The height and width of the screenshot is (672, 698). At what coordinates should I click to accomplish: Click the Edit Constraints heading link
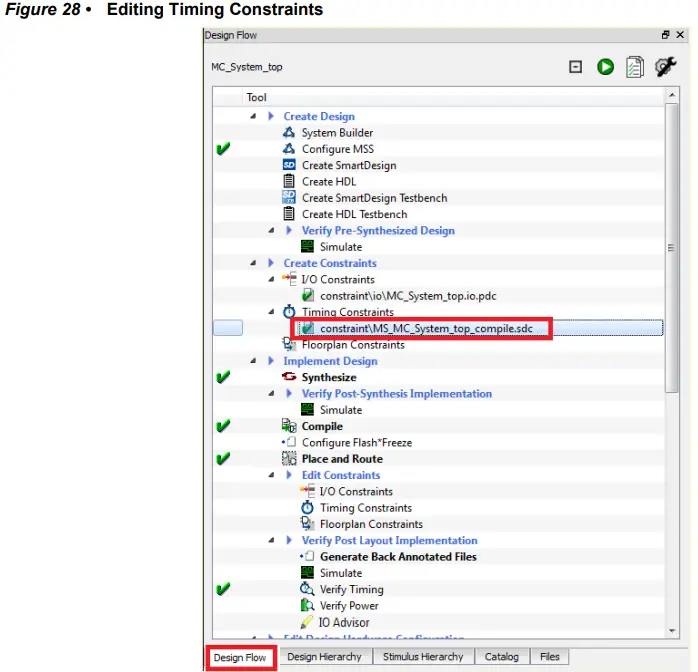(341, 475)
